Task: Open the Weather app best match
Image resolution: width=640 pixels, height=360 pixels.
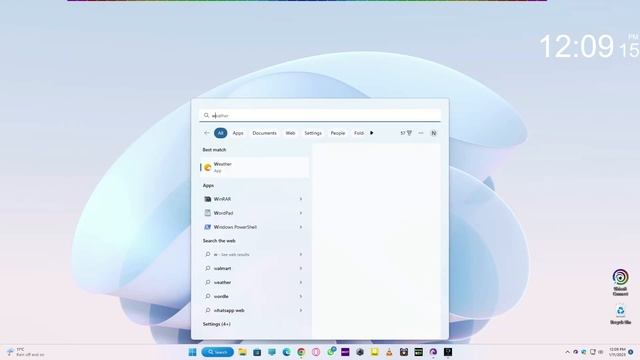Action: tap(255, 167)
